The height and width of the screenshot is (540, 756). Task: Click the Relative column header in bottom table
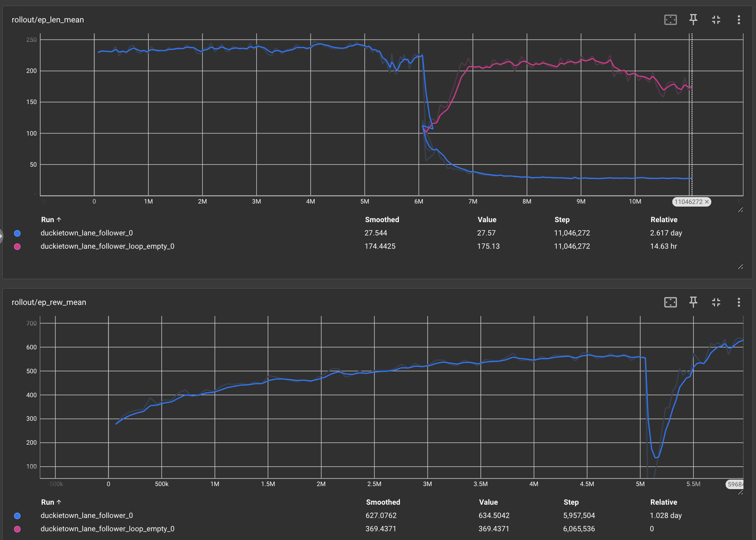click(663, 502)
